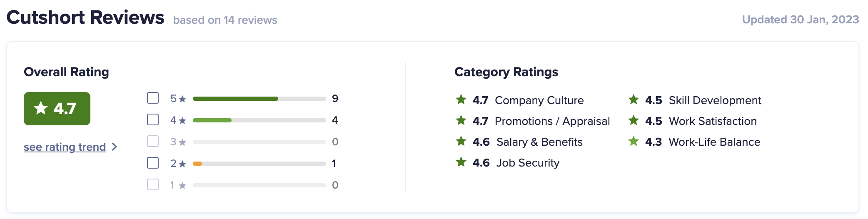Click the 5 star rating progress bar
Image resolution: width=868 pixels, height=219 pixels.
pos(259,99)
